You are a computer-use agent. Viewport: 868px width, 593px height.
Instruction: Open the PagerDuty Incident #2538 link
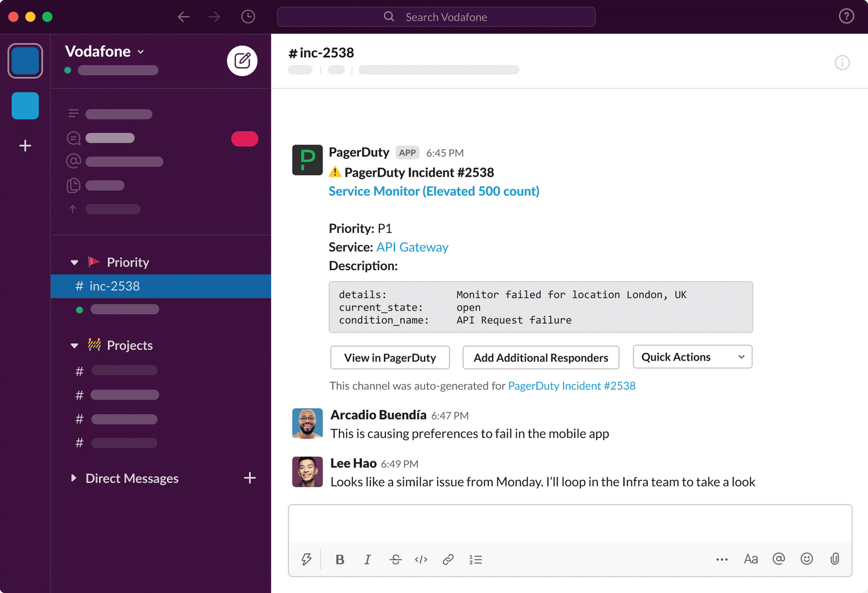tap(572, 386)
